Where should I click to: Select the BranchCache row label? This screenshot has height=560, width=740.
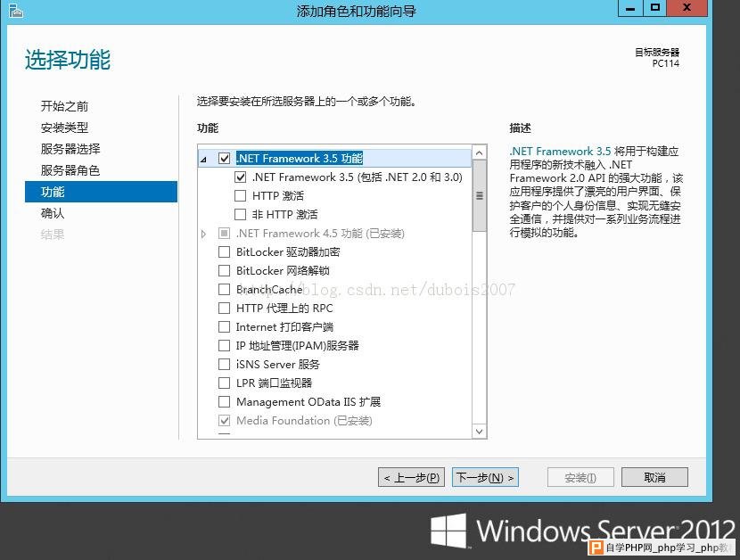click(x=269, y=290)
